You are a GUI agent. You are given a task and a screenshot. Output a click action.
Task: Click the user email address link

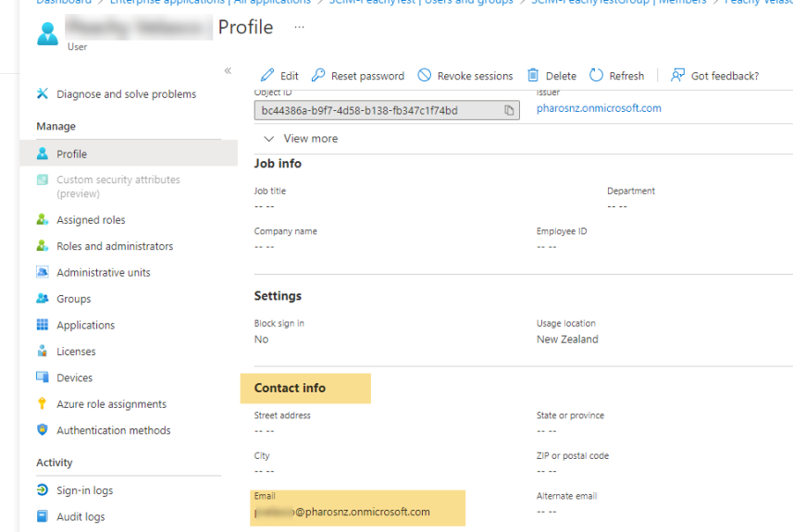[x=342, y=512]
